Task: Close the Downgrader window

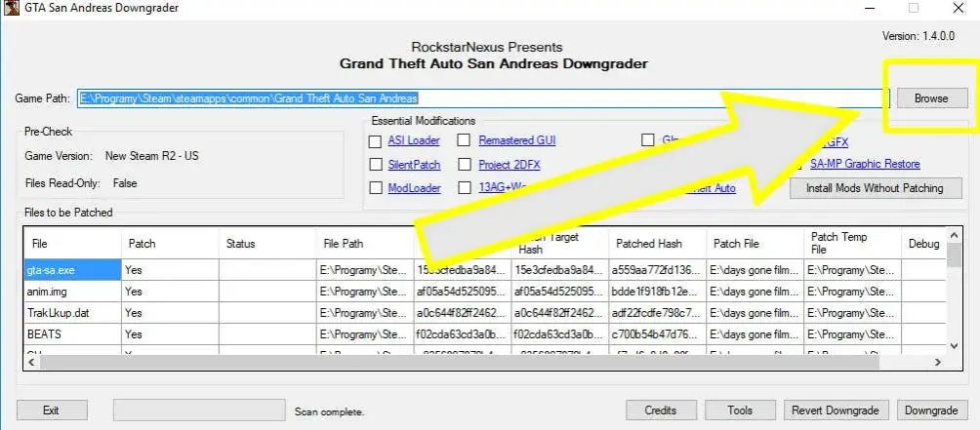Action: [x=959, y=8]
